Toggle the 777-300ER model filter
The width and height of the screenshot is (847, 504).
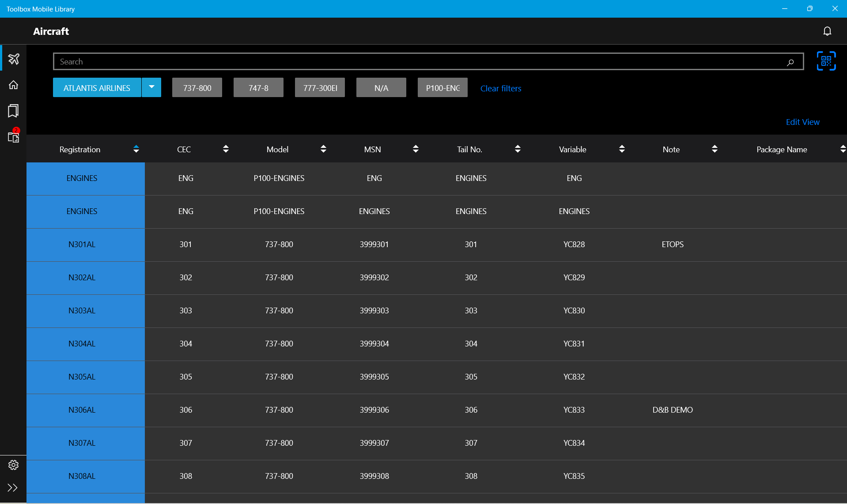(320, 88)
